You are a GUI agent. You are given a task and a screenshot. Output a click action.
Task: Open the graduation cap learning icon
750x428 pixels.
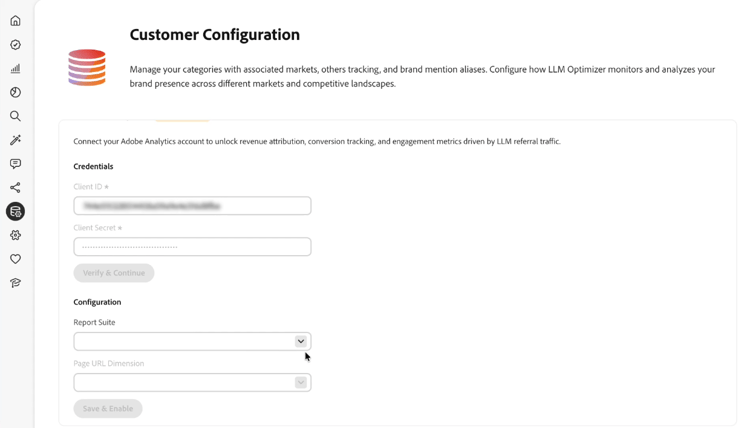coord(15,283)
